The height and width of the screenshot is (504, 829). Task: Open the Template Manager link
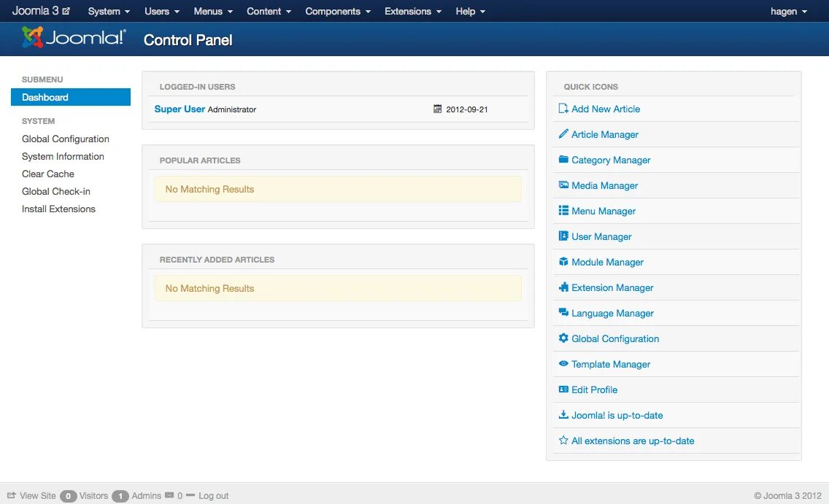click(611, 364)
